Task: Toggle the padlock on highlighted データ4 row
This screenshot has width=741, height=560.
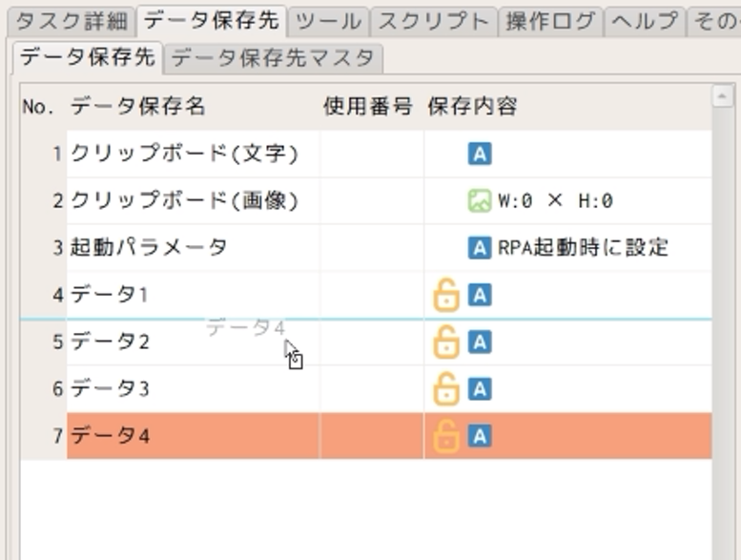Action: (445, 436)
